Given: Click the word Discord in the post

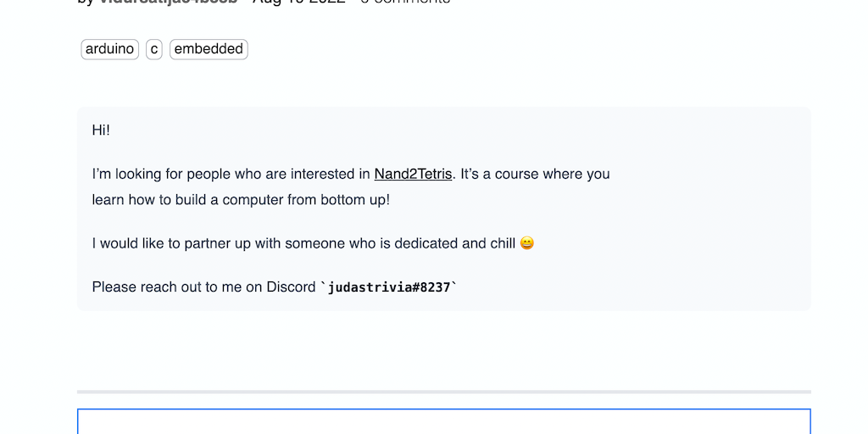Looking at the screenshot, I should pyautogui.click(x=291, y=287).
